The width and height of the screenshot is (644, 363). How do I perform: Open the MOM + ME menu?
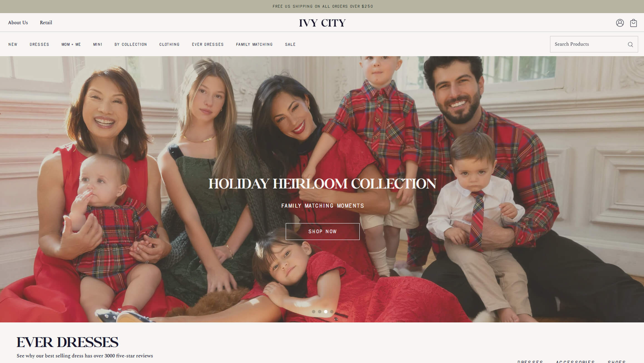click(71, 45)
